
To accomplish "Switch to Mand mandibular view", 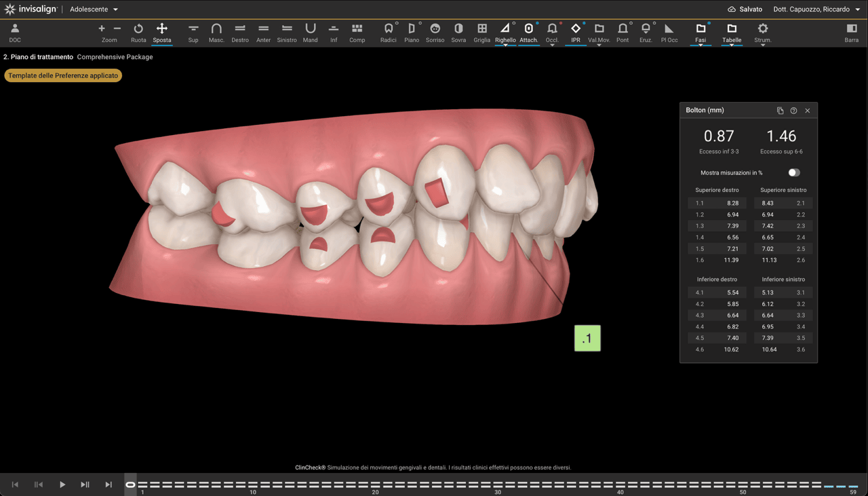I will pyautogui.click(x=311, y=33).
